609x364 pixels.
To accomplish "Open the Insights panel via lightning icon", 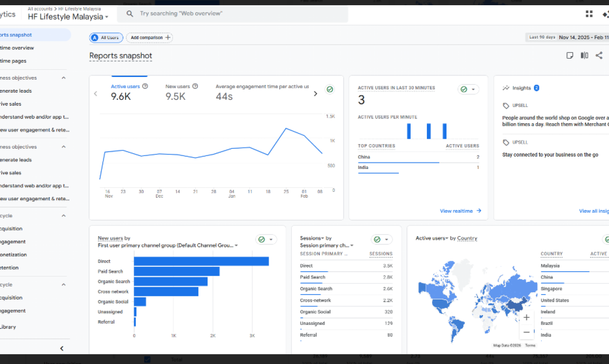I will click(x=506, y=88).
